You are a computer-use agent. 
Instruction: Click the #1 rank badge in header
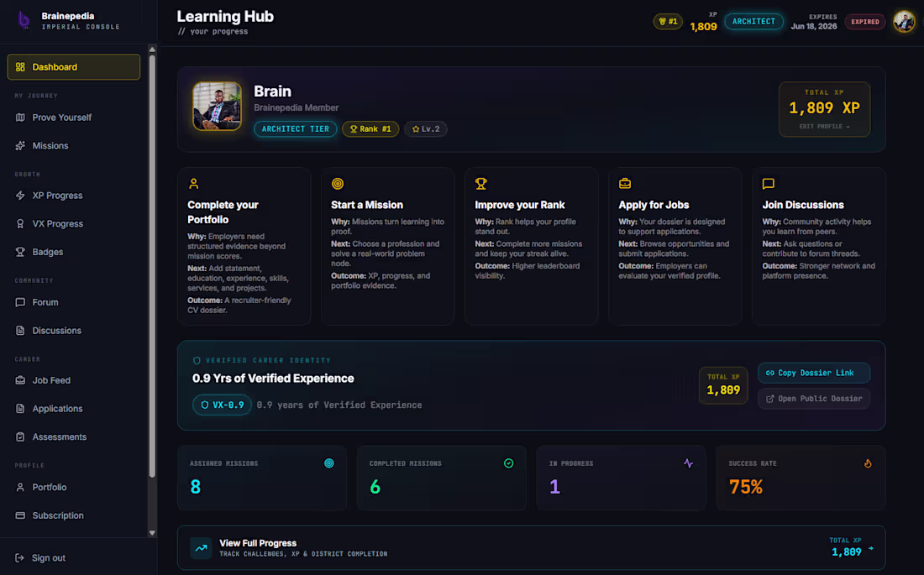coord(668,22)
